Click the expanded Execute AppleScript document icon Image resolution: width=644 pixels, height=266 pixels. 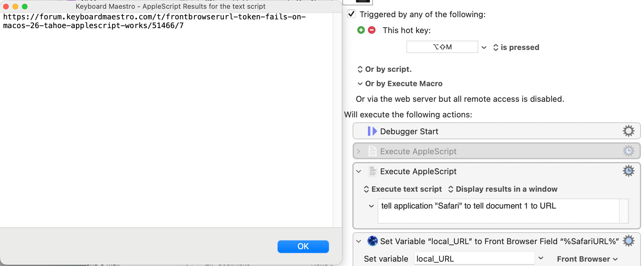372,171
